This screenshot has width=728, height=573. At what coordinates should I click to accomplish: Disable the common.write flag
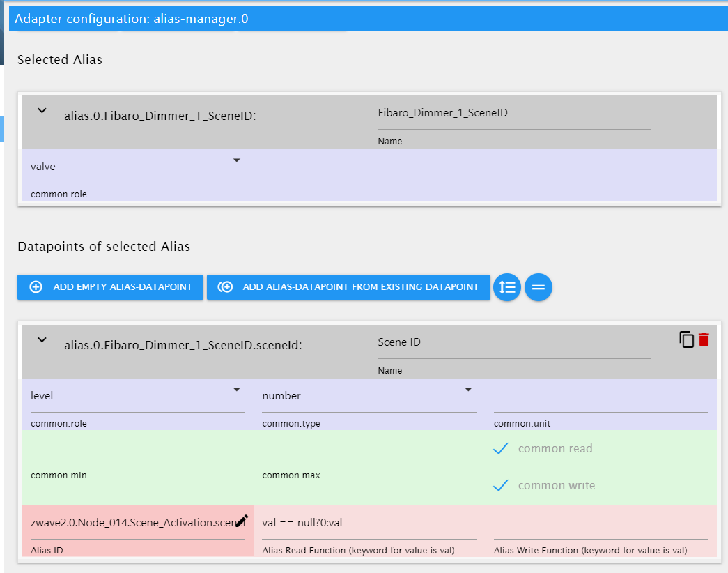point(500,485)
